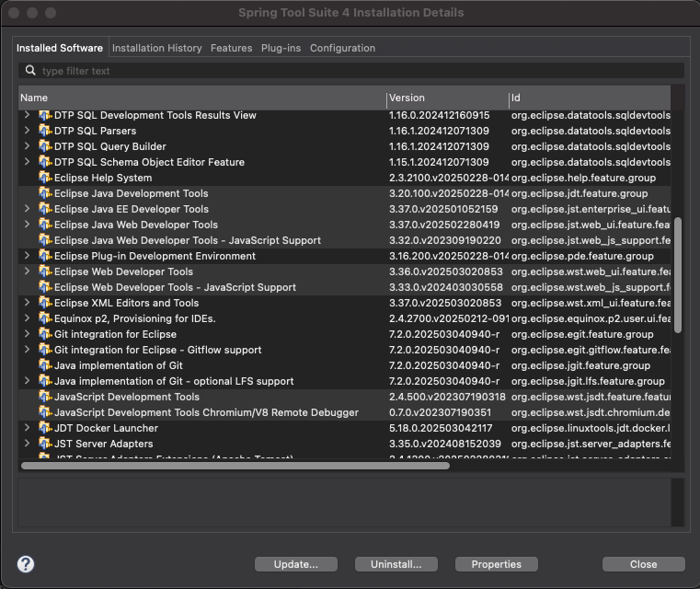Click the icon for Java implementation of Git
700x589 pixels.
(45, 365)
